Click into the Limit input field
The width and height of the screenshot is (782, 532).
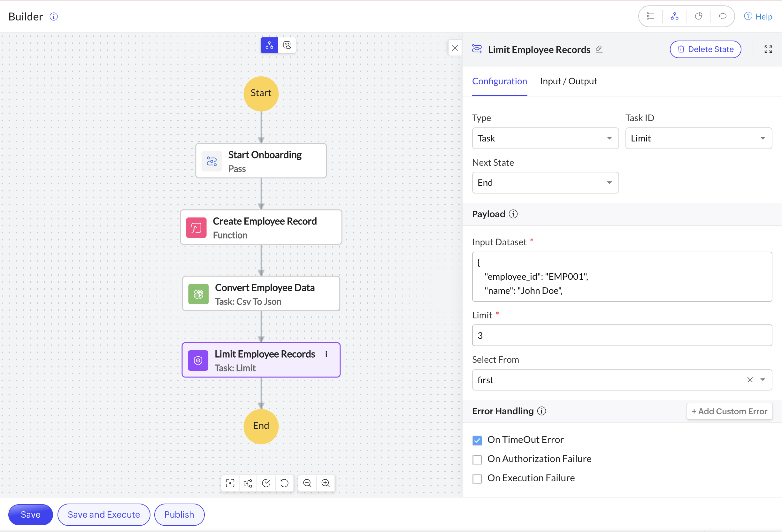(x=622, y=335)
